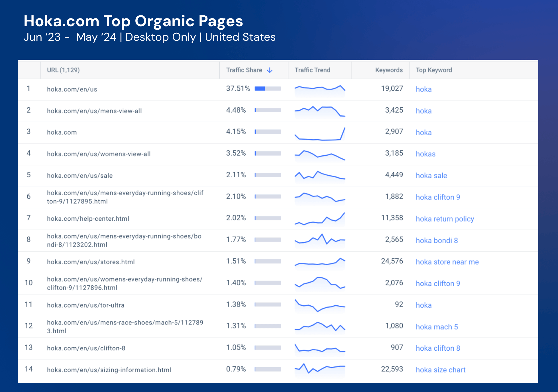
Task: Click the 92 keywords value for tor-ultra
Action: pos(399,305)
